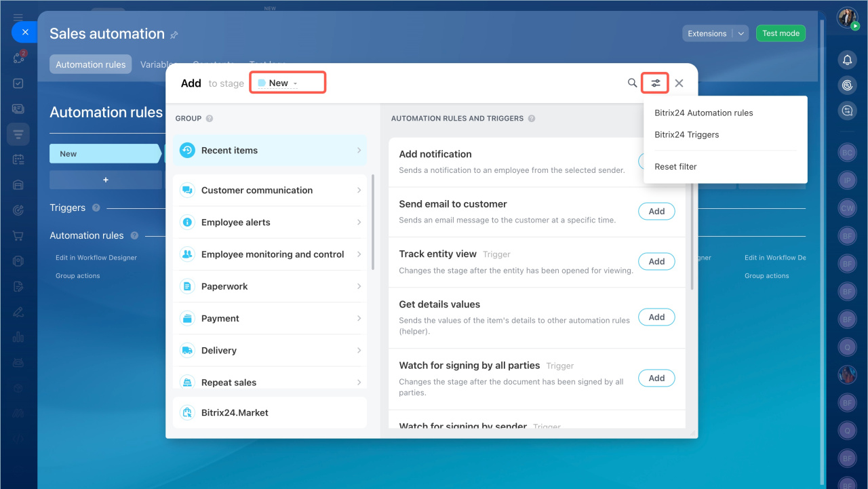This screenshot has width=868, height=489.
Task: Select Bitrix24 Triggers filter option
Action: tap(686, 135)
